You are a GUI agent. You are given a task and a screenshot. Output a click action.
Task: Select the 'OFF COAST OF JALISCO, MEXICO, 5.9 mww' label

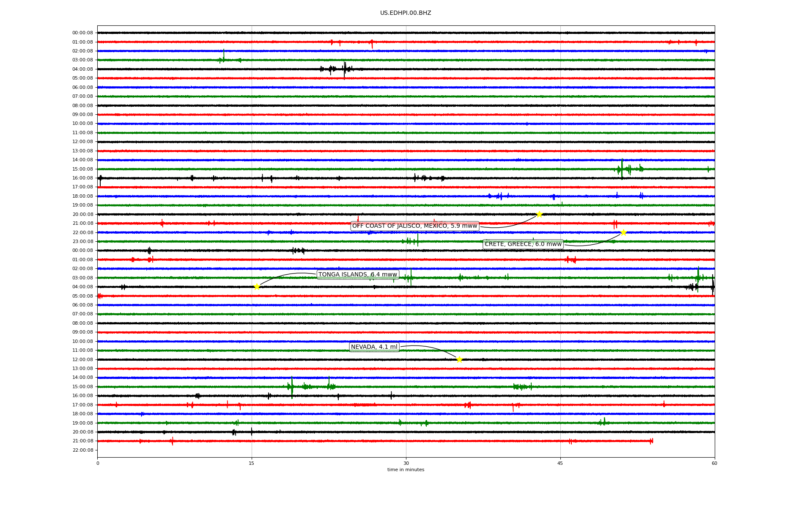point(414,226)
